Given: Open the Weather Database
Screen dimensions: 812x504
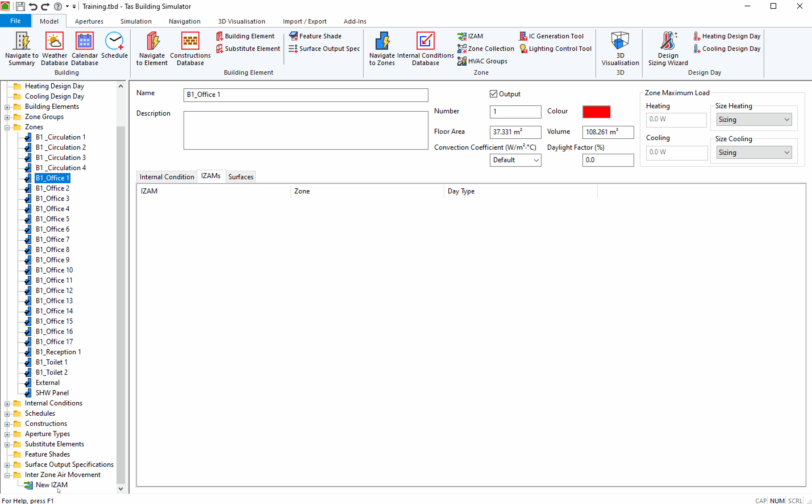Looking at the screenshot, I should pyautogui.click(x=54, y=49).
